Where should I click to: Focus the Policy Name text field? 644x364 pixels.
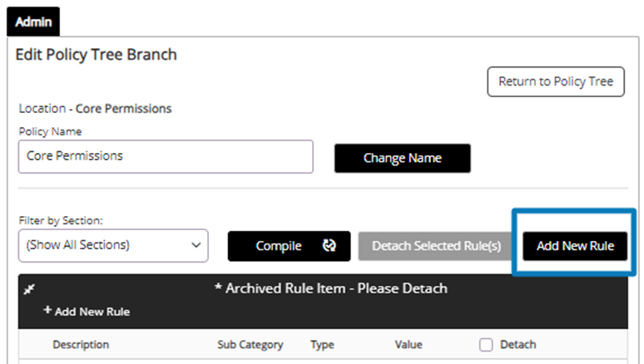pyautogui.click(x=166, y=155)
